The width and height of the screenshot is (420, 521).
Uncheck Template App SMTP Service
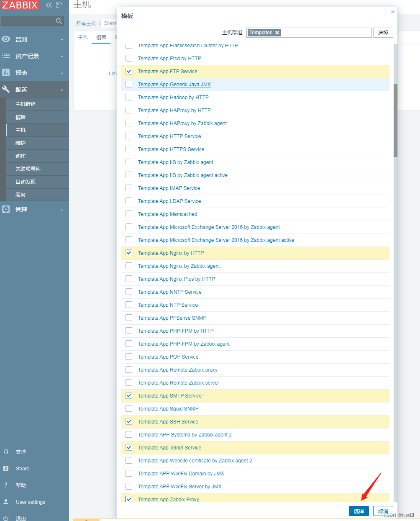[129, 395]
